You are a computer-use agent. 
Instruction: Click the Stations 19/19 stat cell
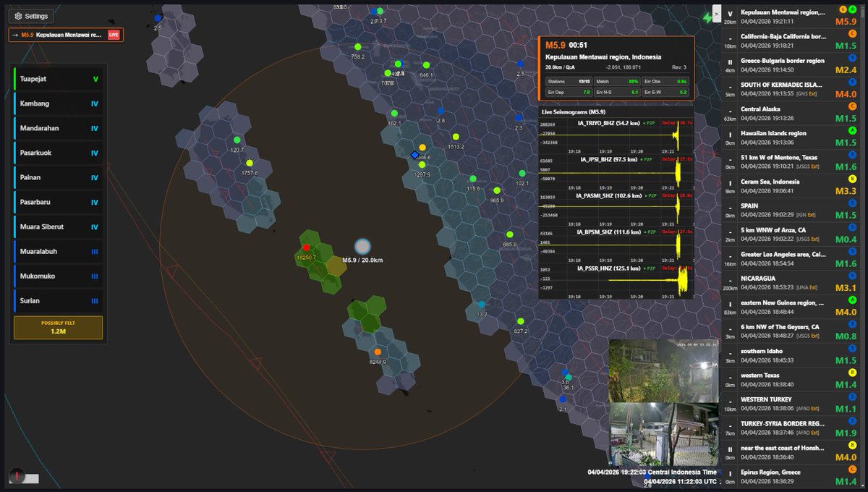(x=569, y=82)
